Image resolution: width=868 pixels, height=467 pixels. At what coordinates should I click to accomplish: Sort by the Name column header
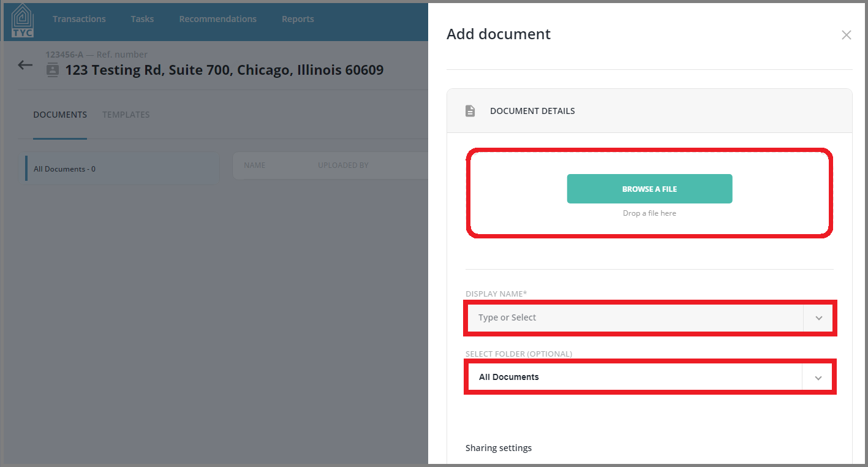pos(254,165)
